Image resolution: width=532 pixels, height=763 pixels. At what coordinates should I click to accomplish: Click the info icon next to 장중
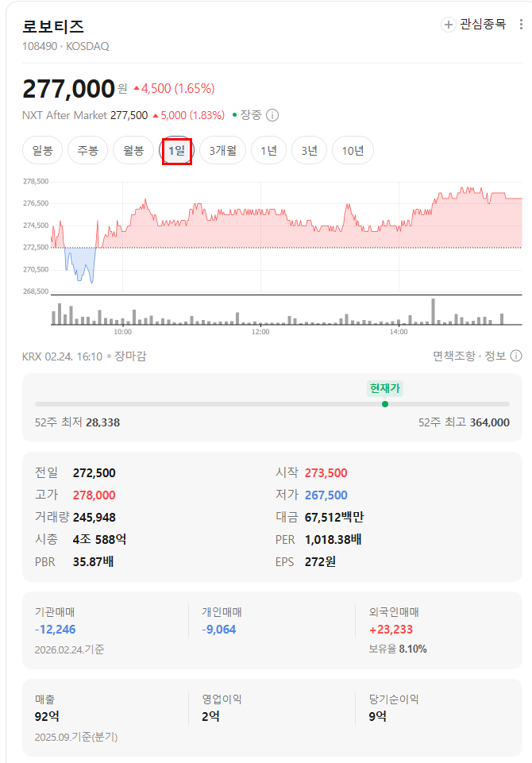272,115
